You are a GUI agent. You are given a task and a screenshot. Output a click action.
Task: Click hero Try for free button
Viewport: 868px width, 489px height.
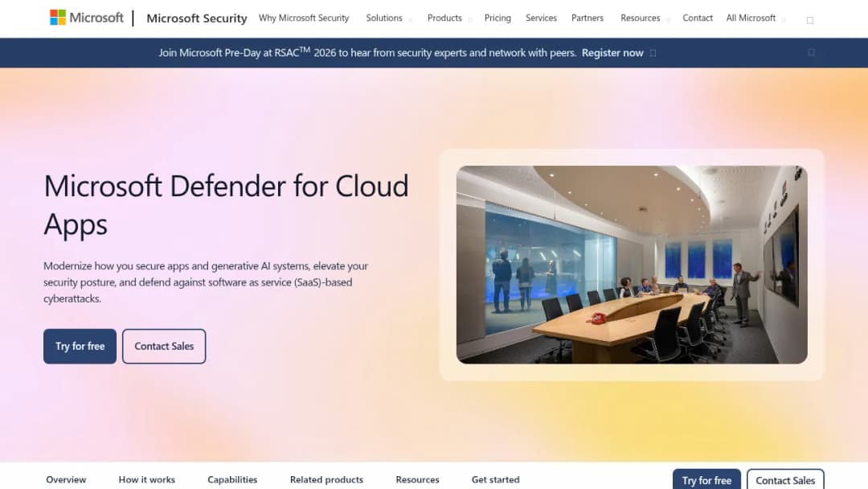pyautogui.click(x=80, y=346)
